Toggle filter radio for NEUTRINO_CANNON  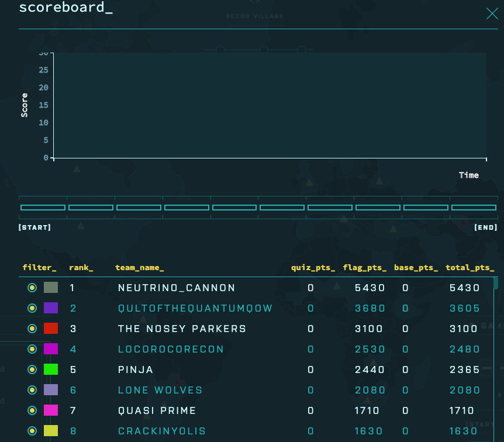32,288
